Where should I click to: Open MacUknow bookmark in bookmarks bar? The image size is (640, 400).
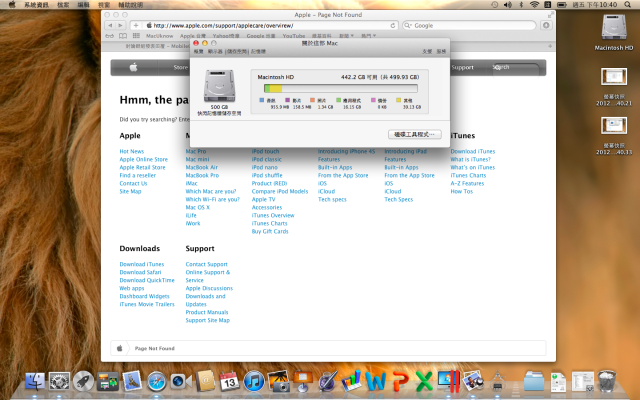coord(160,36)
